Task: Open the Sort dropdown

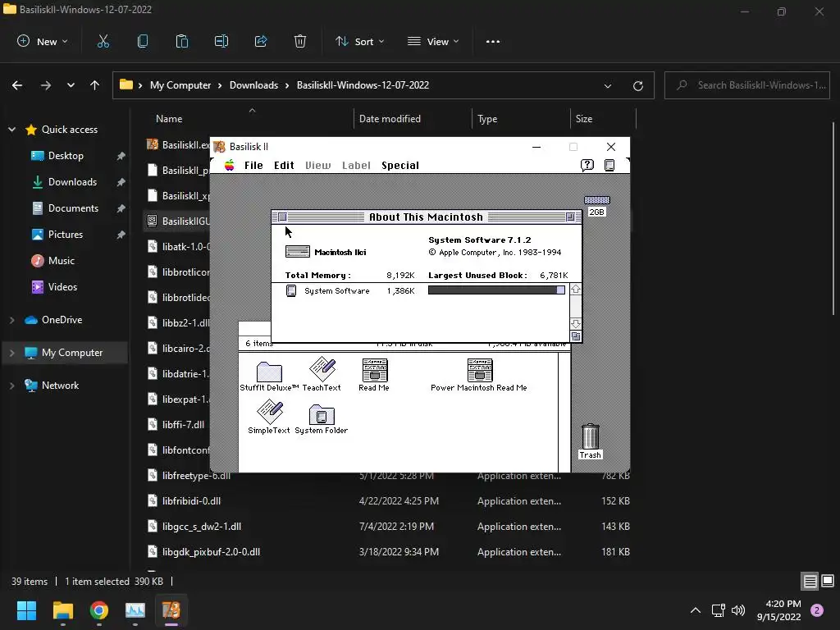Action: [359, 41]
